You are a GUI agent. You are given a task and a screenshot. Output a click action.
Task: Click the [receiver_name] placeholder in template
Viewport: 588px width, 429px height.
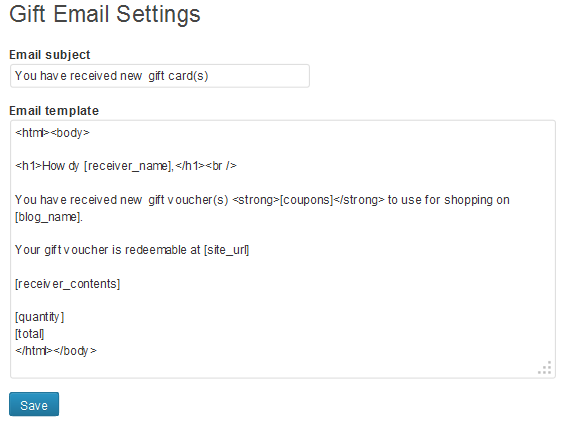click(128, 166)
